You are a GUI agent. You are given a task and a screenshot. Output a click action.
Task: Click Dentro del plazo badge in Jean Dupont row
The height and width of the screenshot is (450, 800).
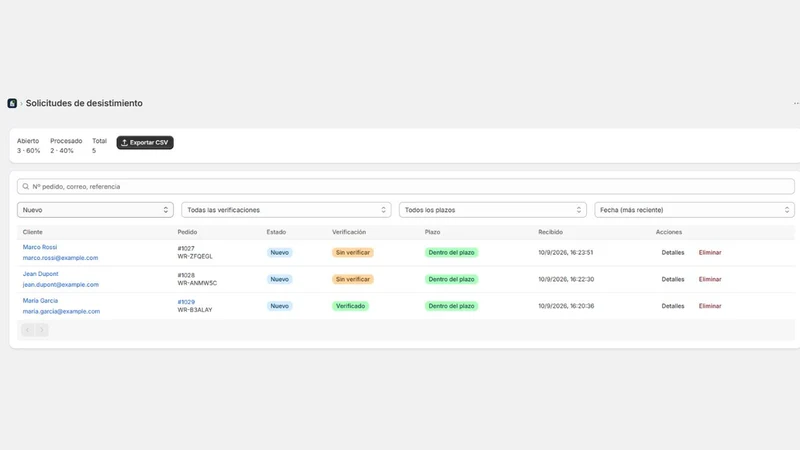pyautogui.click(x=451, y=279)
